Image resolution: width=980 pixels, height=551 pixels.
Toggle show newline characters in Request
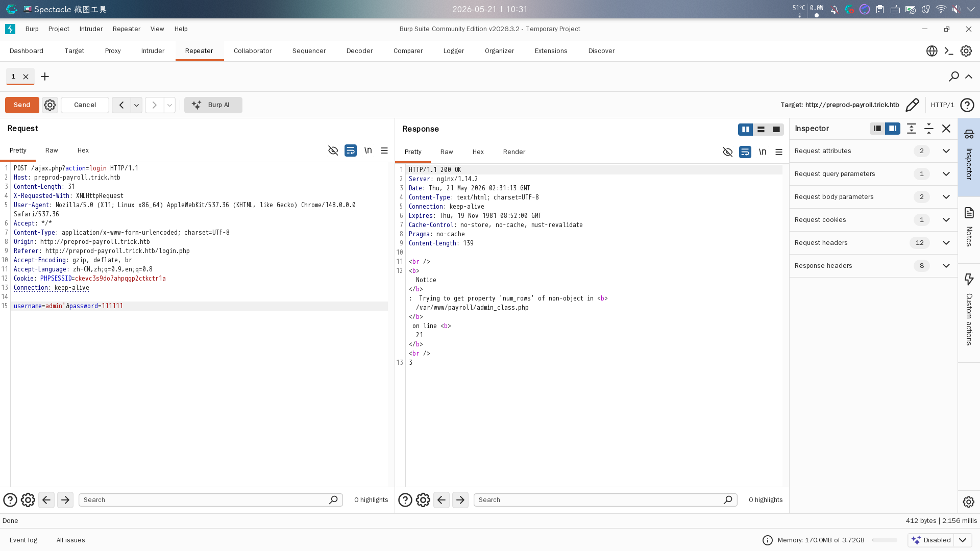[368, 151]
